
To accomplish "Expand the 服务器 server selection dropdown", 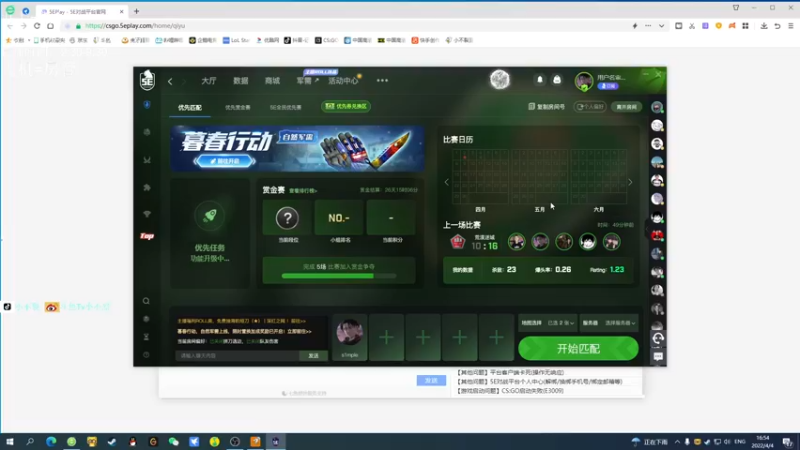I will pos(609,323).
